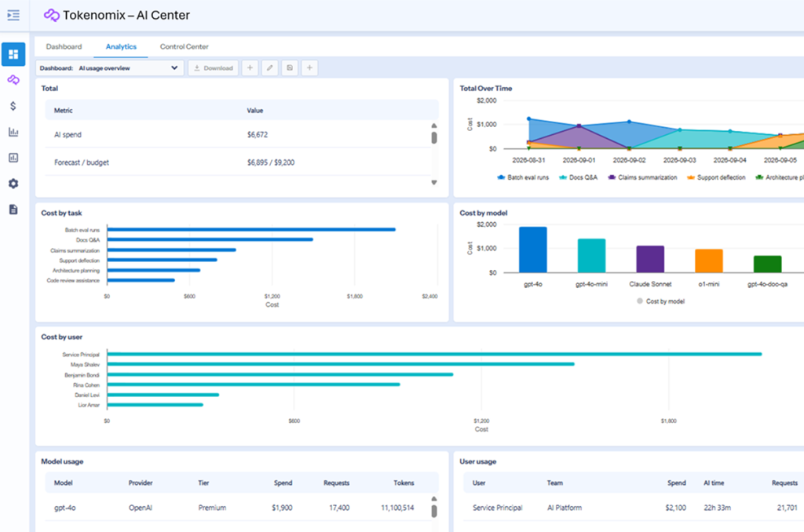Image resolution: width=804 pixels, height=532 pixels.
Task: Open the AI usage overview dashboard dropdown
Action: click(x=110, y=67)
